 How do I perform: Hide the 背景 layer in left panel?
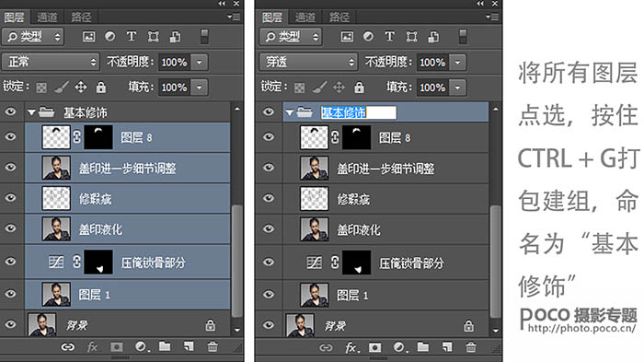click(11, 324)
